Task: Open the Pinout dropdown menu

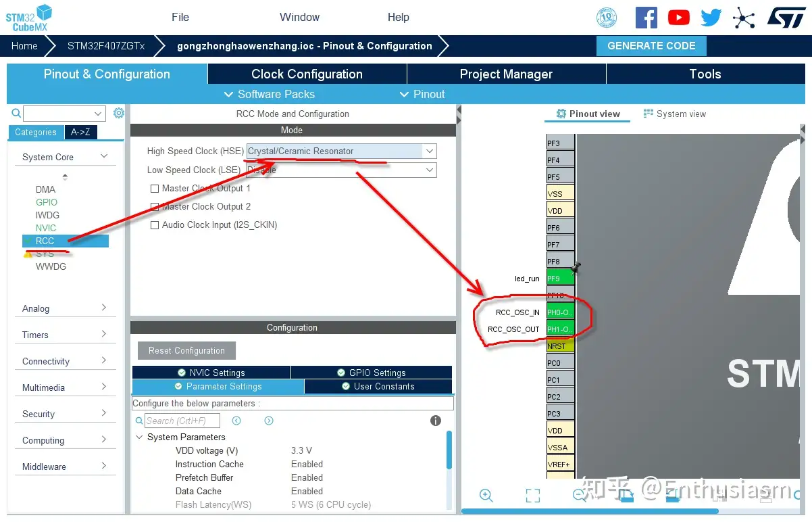Action: (x=422, y=95)
